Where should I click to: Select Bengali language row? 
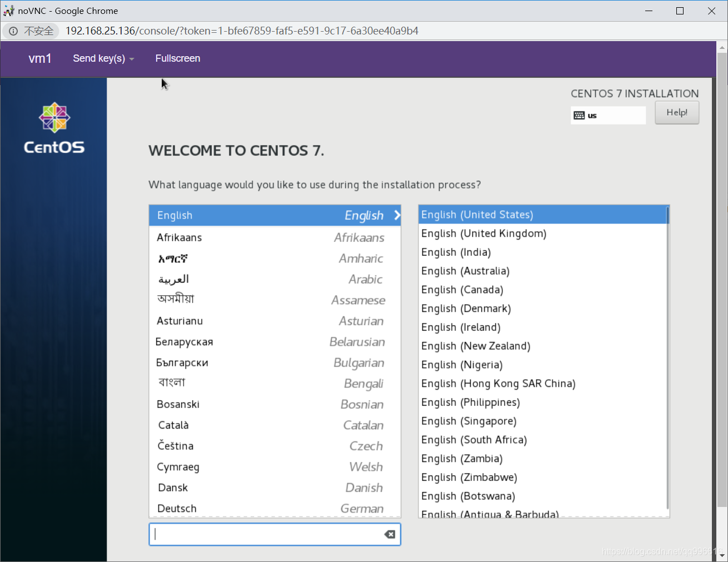[x=275, y=384]
